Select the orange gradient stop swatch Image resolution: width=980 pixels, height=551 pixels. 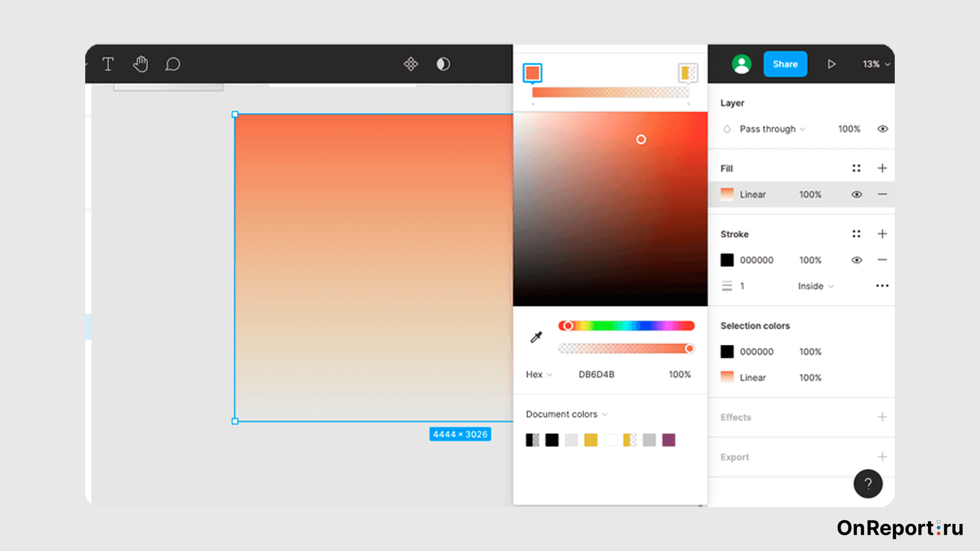(532, 73)
